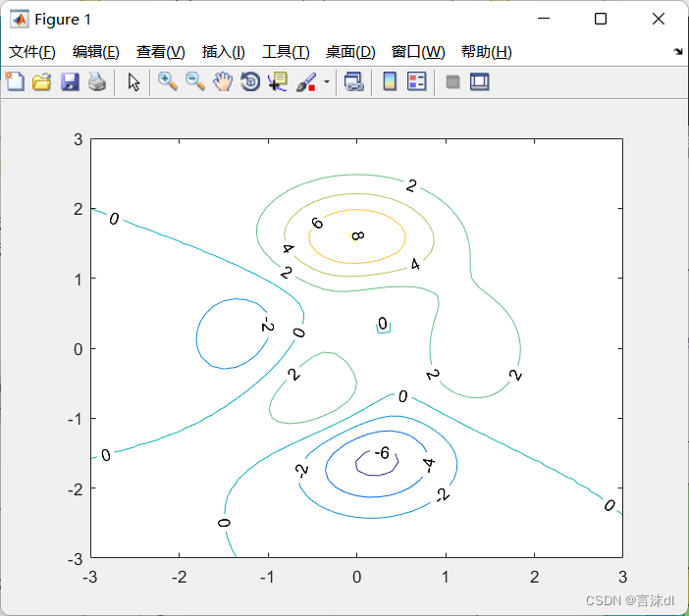The width and height of the screenshot is (689, 616).
Task: Print the figure with the printer icon
Action: click(96, 82)
